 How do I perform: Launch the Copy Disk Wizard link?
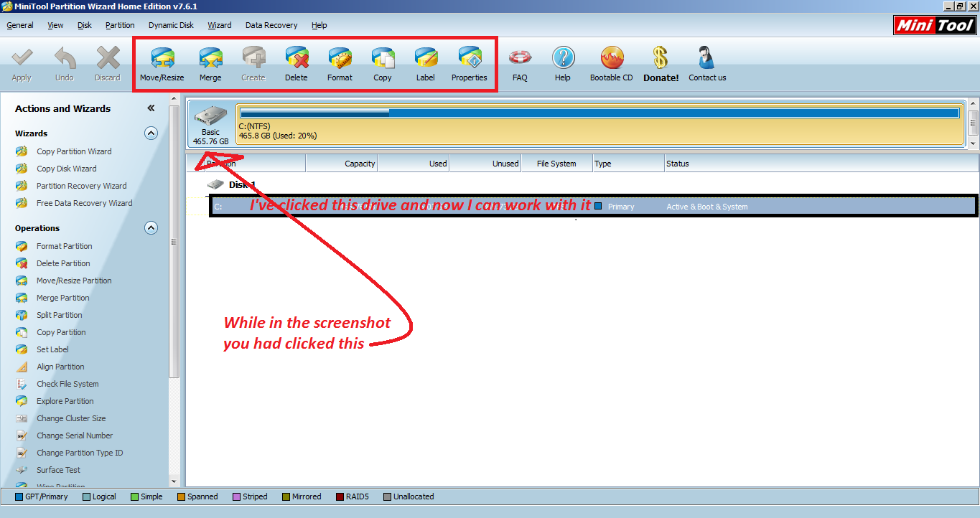click(66, 169)
